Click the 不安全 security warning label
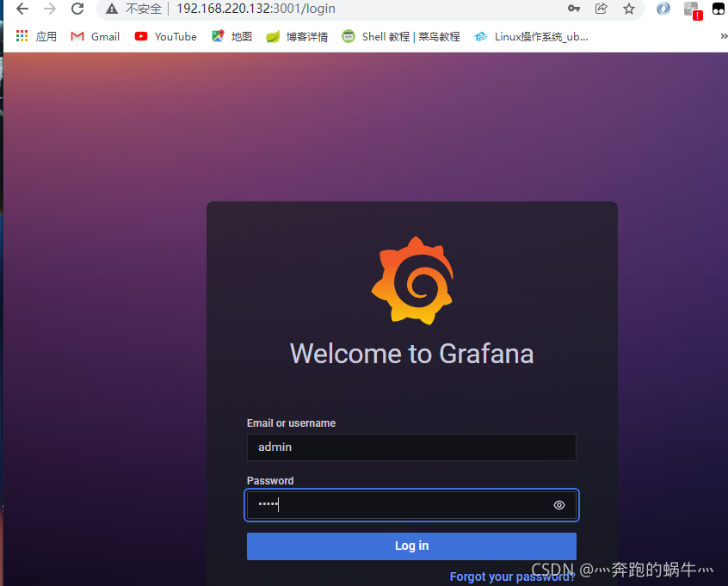728x586 pixels. coord(138,9)
